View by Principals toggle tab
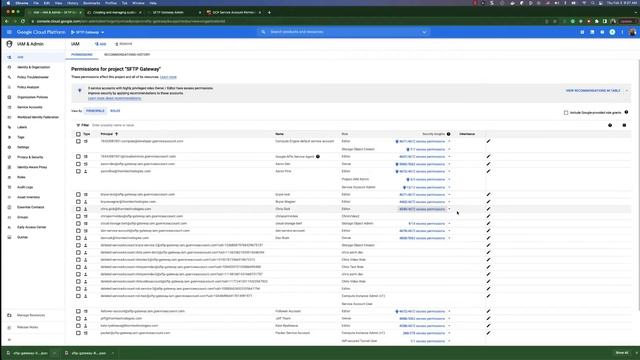The height and width of the screenshot is (360, 640). point(95,111)
